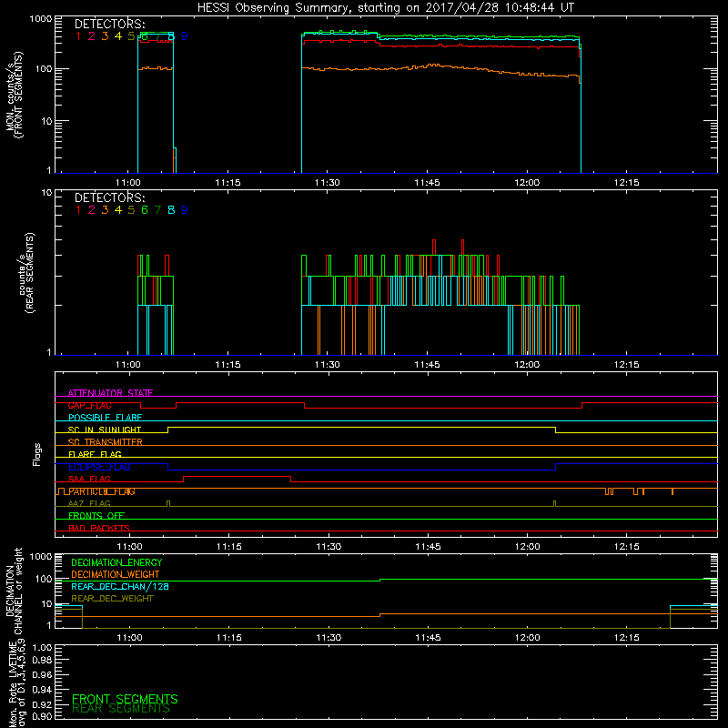This screenshot has width=728, height=728.
Task: Click detector number 2 in the rear segments legend
Action: (92, 210)
